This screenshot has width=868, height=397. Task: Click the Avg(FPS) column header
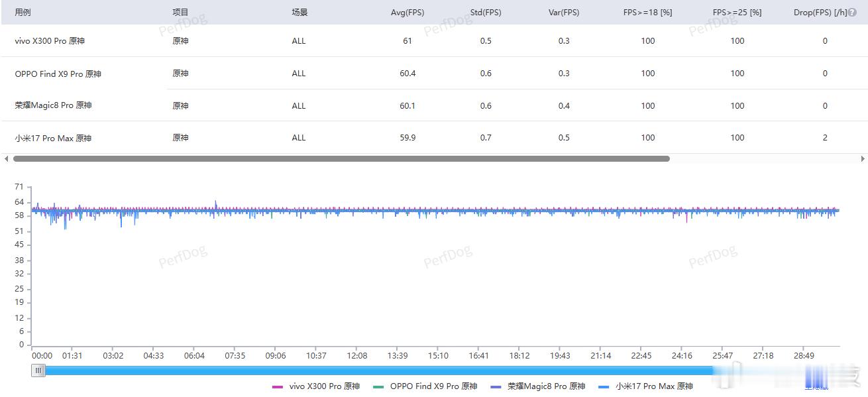tap(407, 12)
